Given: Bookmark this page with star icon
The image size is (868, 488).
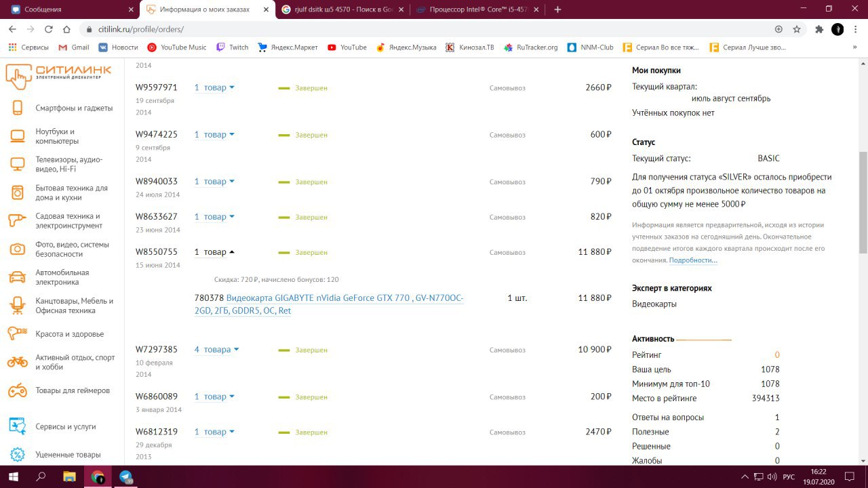Looking at the screenshot, I should click(797, 29).
